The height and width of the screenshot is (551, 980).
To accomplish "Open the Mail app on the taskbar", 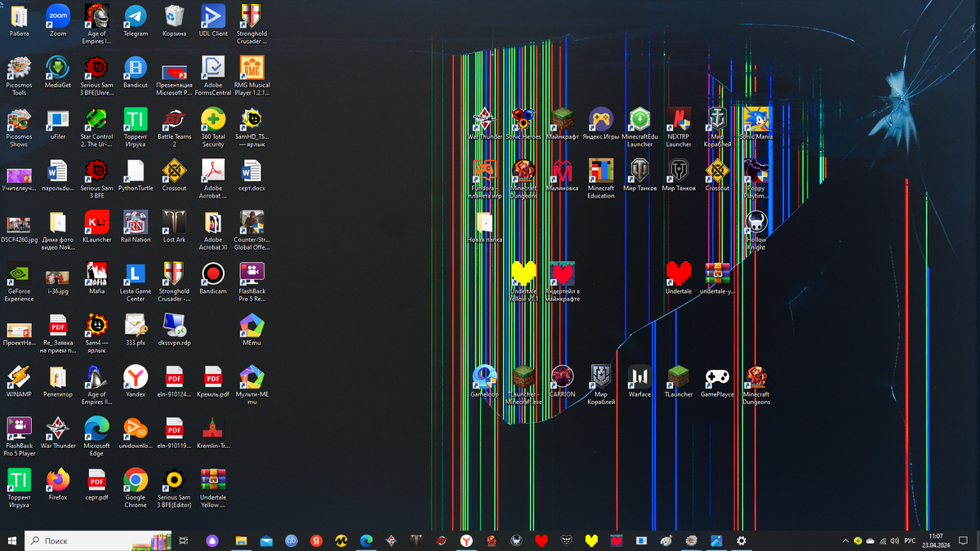I will [x=266, y=540].
